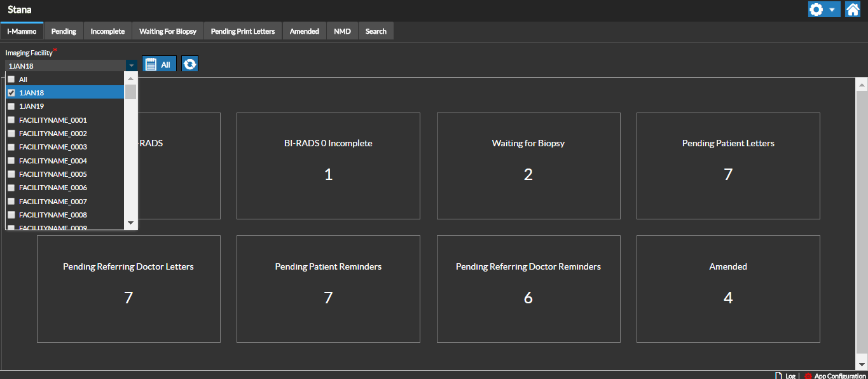Image resolution: width=868 pixels, height=379 pixels.
Task: Switch to the Pending tab
Action: point(64,31)
